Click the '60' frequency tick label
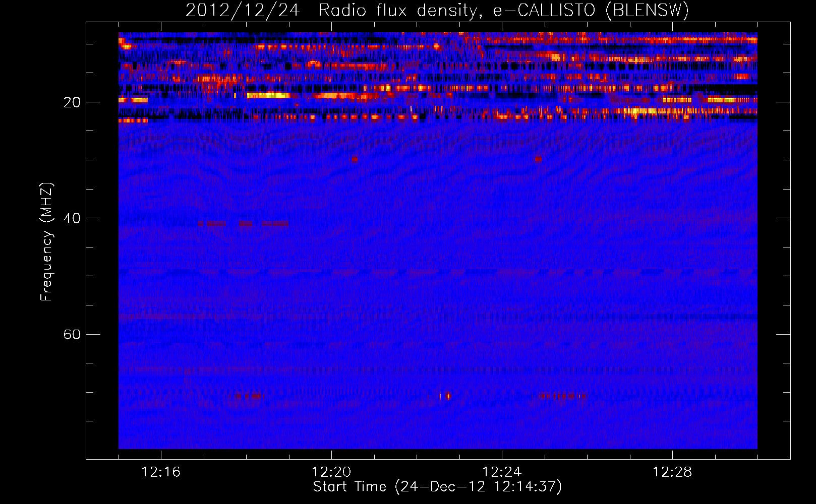This screenshot has width=816, height=504. point(72,334)
